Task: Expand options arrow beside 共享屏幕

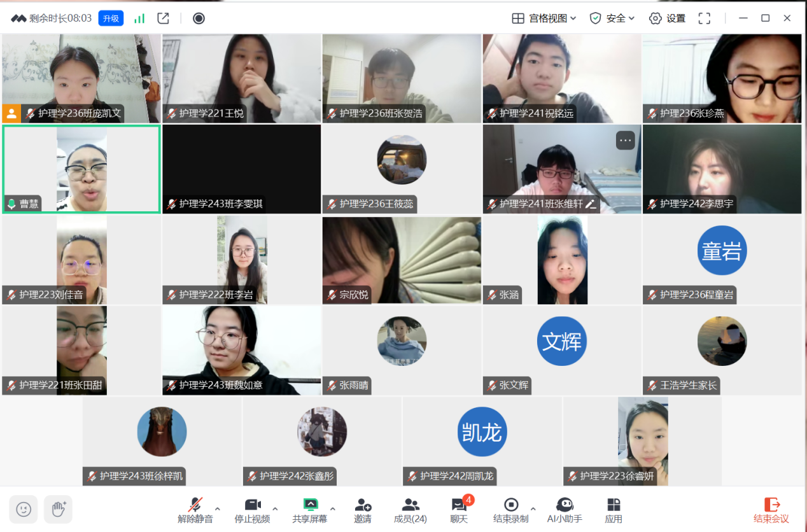Action: (x=332, y=508)
